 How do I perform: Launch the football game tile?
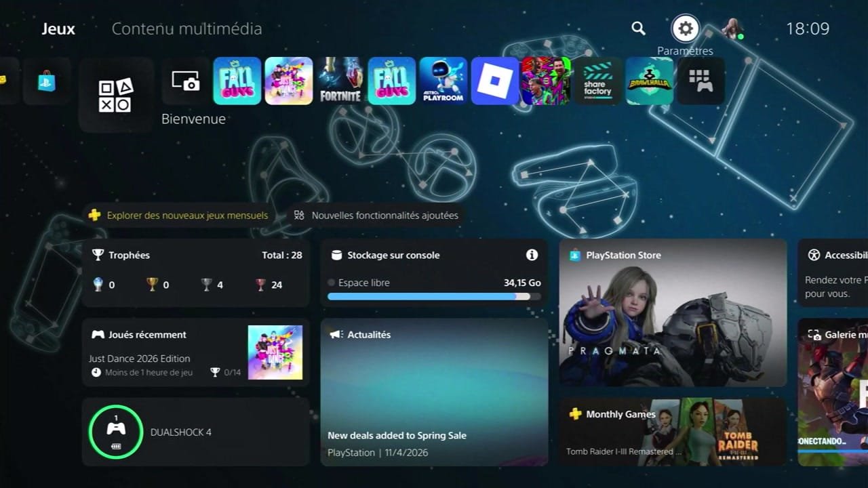[x=546, y=81]
